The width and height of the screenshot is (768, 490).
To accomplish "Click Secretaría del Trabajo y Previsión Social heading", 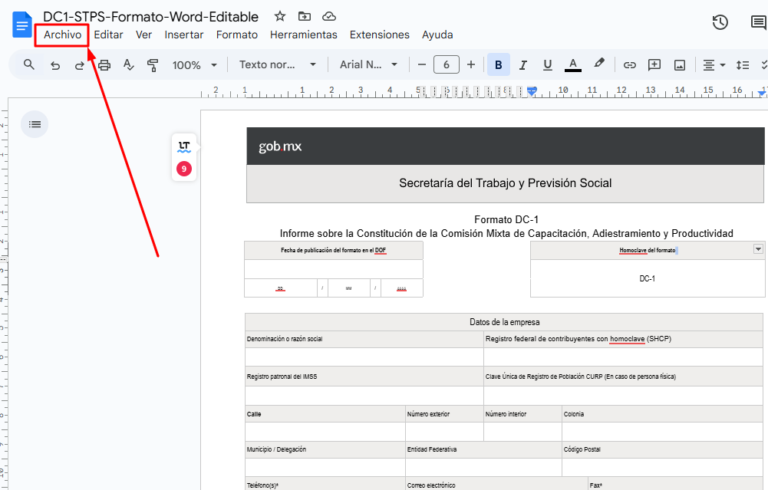I will pyautogui.click(x=505, y=183).
